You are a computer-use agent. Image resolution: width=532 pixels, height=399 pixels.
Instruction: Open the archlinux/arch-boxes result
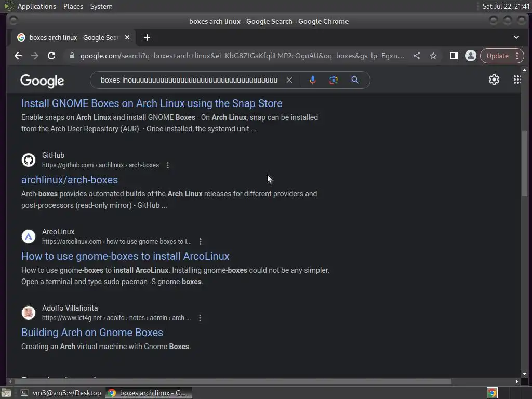point(70,180)
